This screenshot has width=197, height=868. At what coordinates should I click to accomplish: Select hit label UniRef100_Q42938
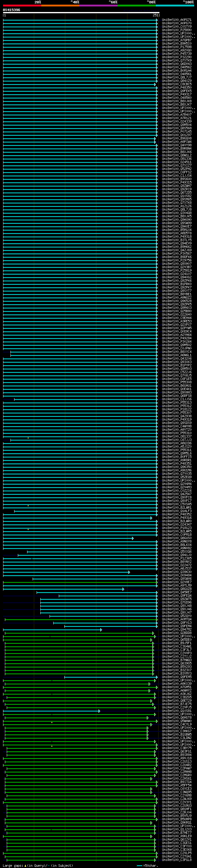pos(176,416)
